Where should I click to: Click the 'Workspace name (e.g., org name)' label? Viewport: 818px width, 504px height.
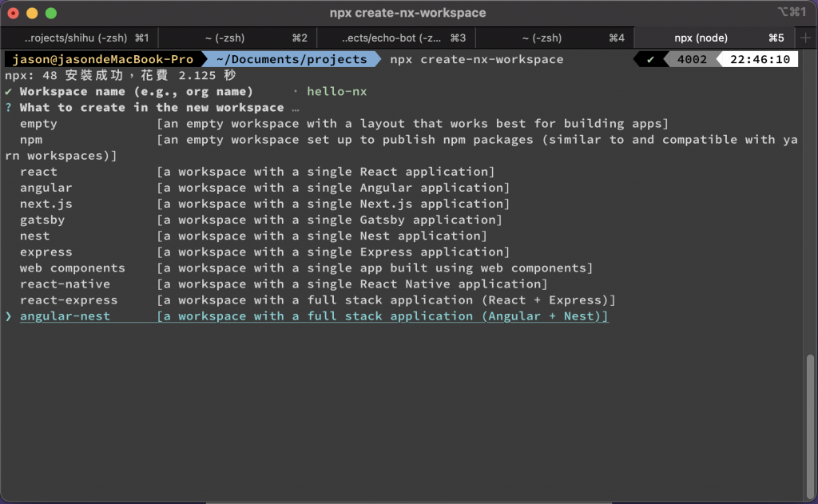pyautogui.click(x=137, y=92)
